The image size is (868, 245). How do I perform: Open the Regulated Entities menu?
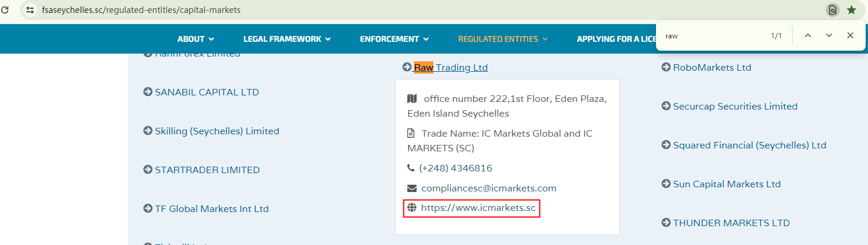tap(503, 39)
